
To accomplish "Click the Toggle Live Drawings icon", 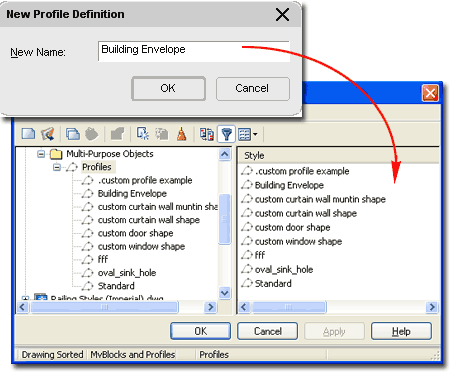I will point(206,134).
